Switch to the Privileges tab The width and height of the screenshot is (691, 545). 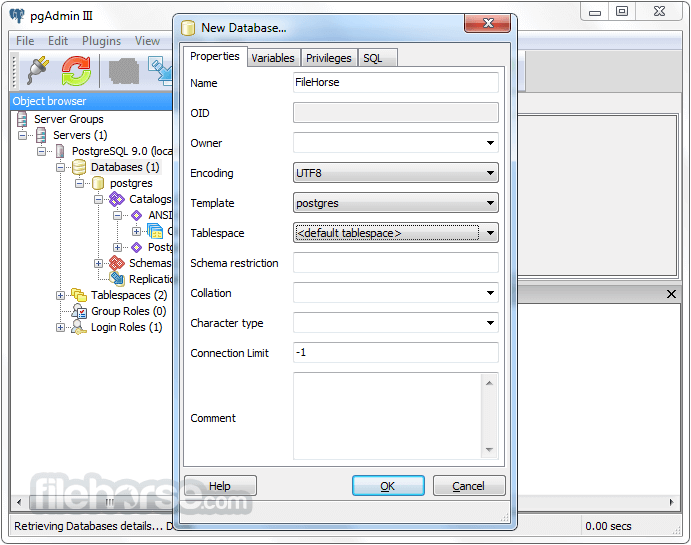328,58
